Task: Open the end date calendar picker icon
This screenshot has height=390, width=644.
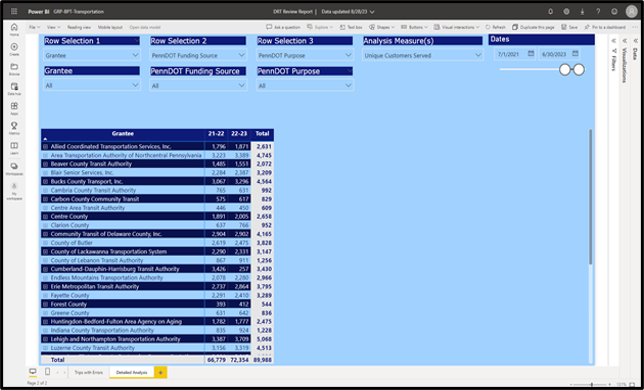Action: (575, 54)
